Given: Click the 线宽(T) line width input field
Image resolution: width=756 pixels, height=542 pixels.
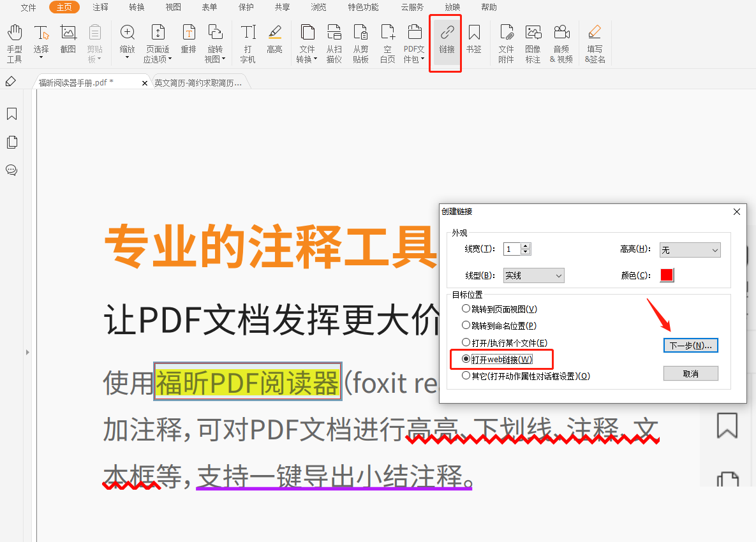Looking at the screenshot, I should (512, 249).
